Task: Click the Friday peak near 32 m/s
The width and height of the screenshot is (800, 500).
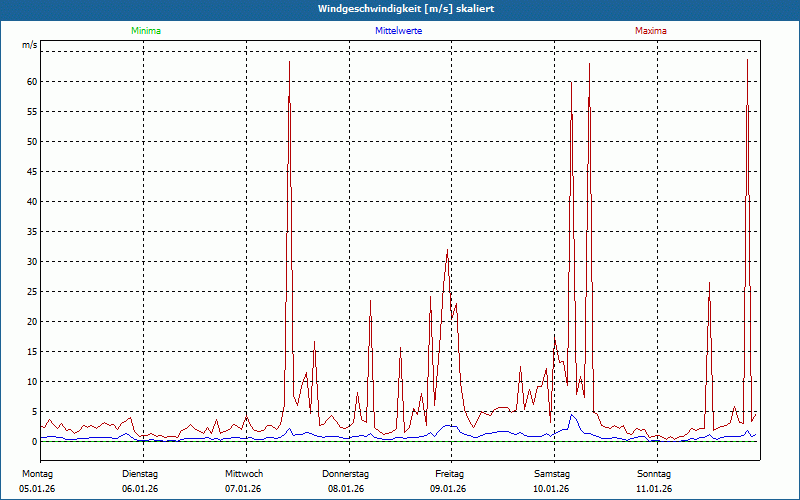Action: pos(447,251)
